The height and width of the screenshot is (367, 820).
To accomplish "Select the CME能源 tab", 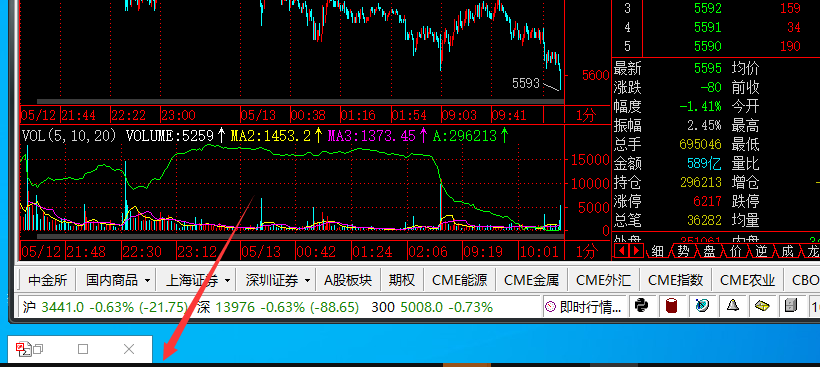I will pyautogui.click(x=460, y=281).
